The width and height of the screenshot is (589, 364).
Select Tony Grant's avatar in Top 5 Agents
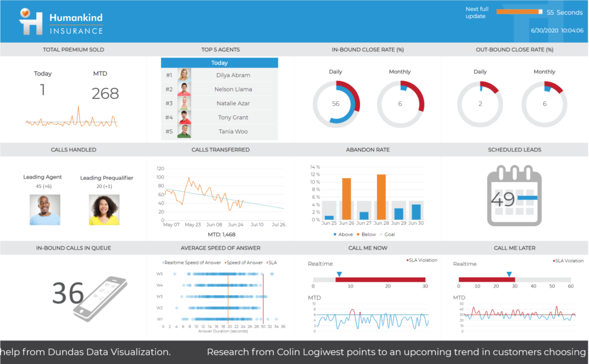(184, 117)
